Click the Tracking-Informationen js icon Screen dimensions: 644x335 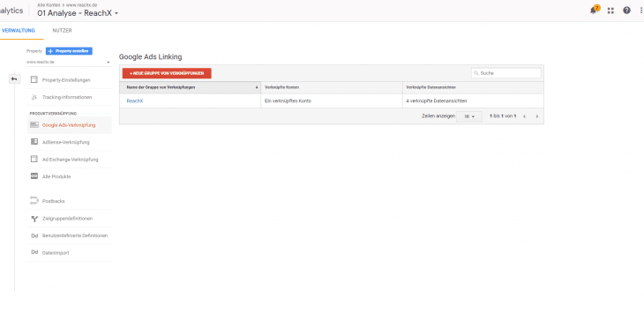34,97
